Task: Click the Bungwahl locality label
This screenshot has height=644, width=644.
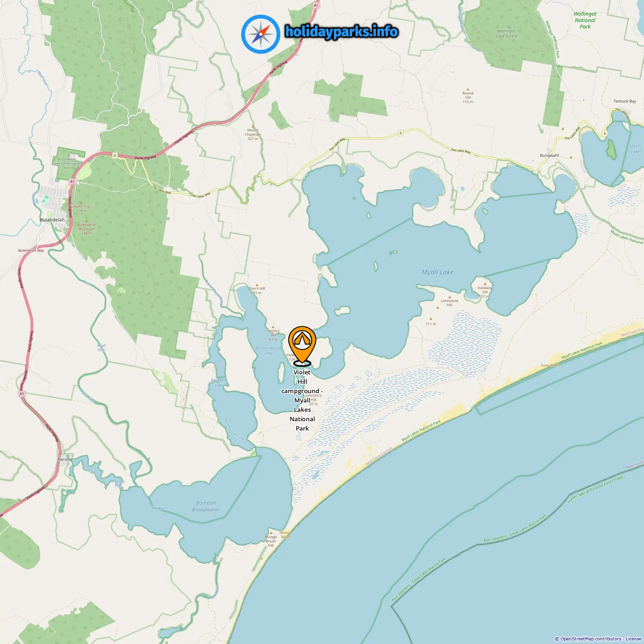Action: pyautogui.click(x=549, y=156)
